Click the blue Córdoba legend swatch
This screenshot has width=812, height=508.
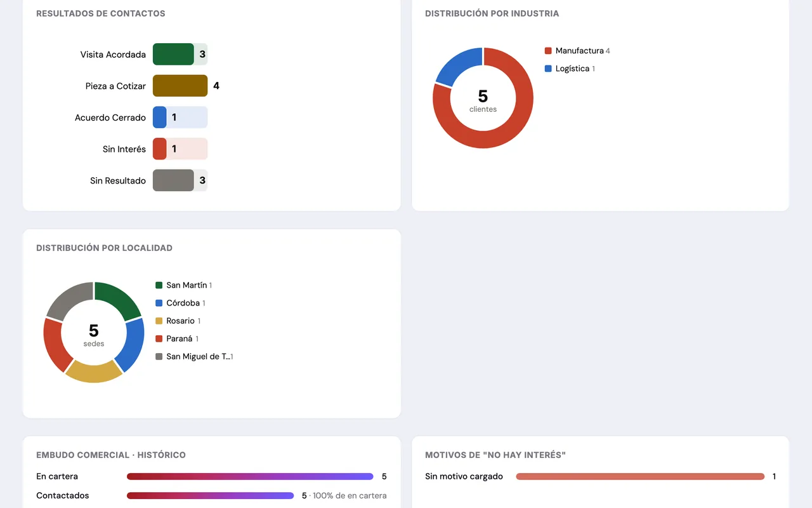[x=159, y=303]
